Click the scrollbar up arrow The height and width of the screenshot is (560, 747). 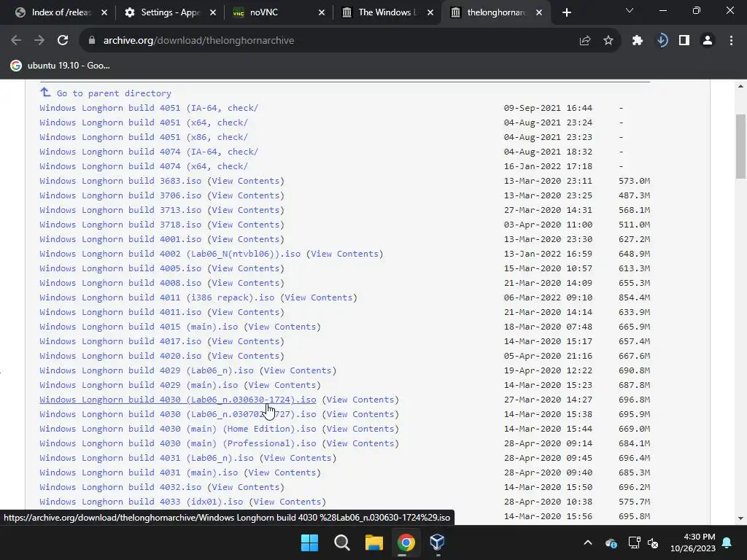pyautogui.click(x=740, y=86)
